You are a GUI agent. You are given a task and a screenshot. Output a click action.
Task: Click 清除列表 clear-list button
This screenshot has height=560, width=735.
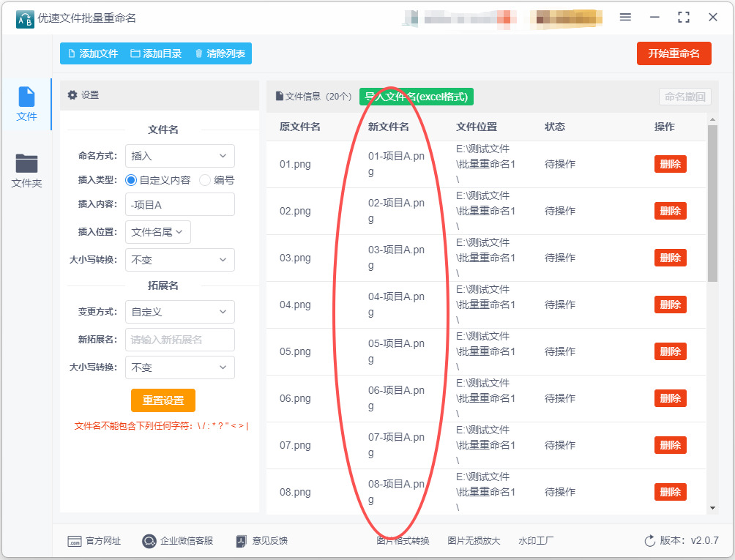pyautogui.click(x=220, y=53)
